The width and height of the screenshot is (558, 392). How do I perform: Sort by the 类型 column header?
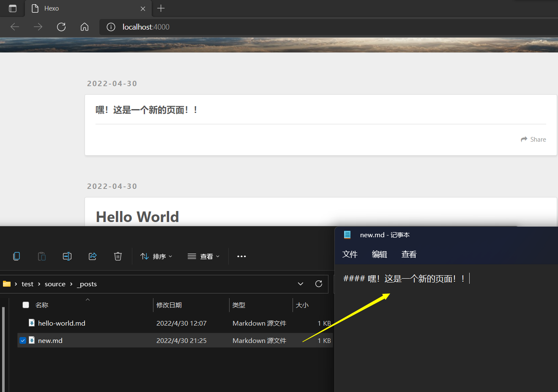239,305
